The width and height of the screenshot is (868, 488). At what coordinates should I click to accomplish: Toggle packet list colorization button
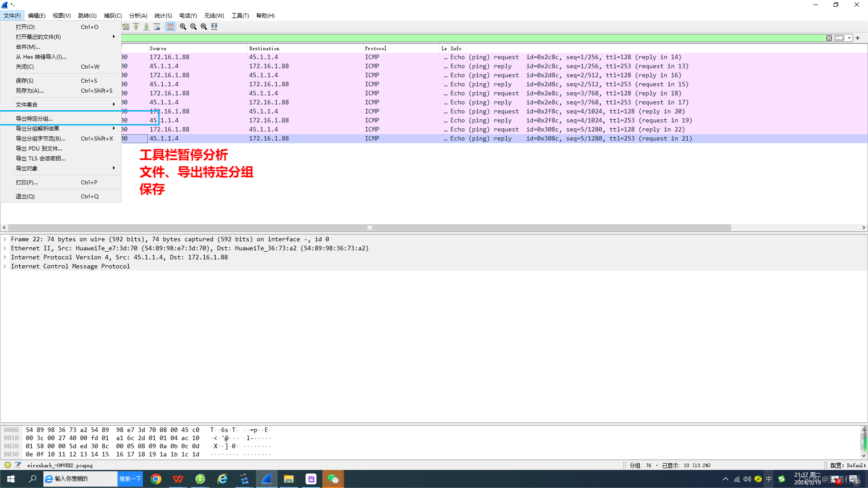(170, 27)
